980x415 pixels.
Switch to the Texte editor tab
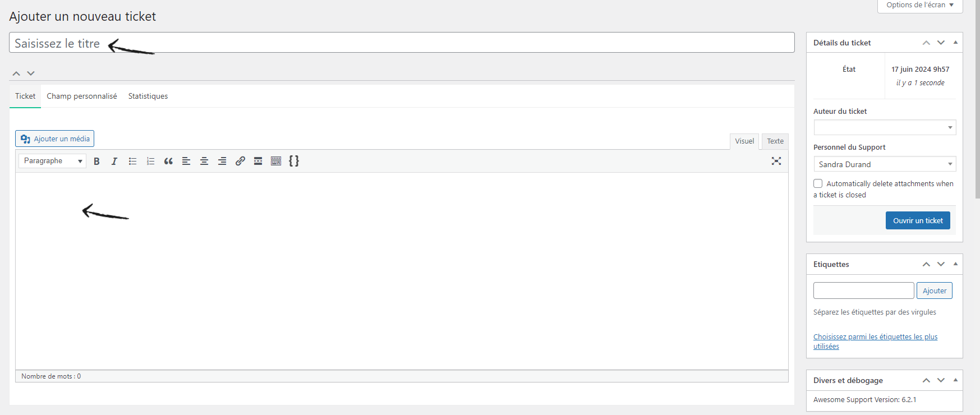(x=775, y=141)
